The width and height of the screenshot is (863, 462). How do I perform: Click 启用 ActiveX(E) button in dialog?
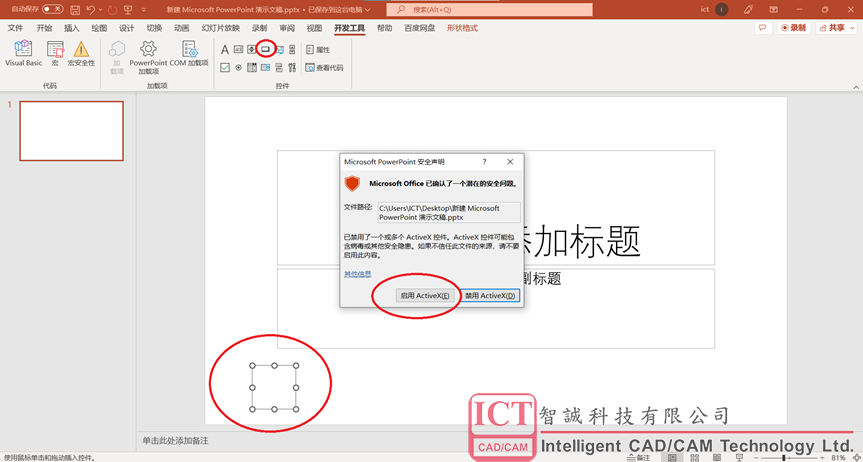[425, 296]
